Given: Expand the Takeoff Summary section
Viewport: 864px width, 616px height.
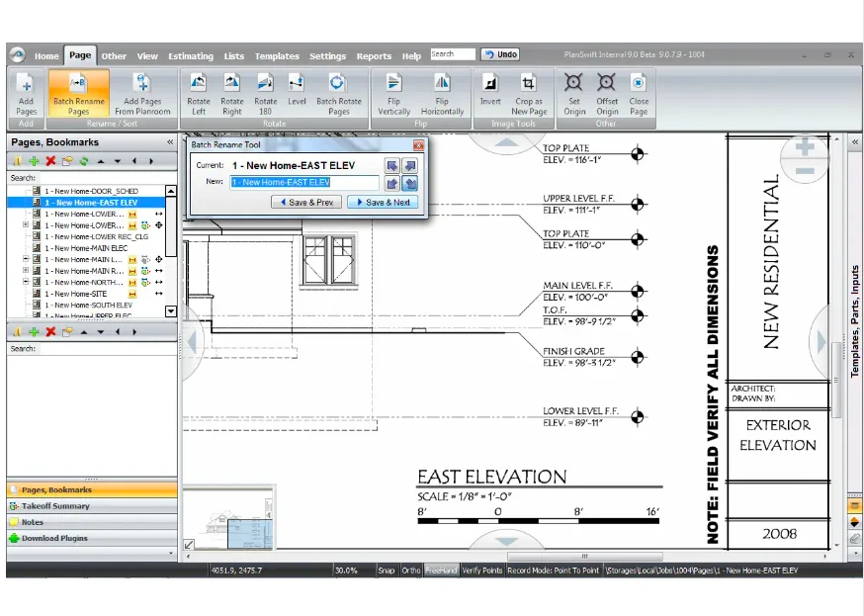Looking at the screenshot, I should click(55, 506).
